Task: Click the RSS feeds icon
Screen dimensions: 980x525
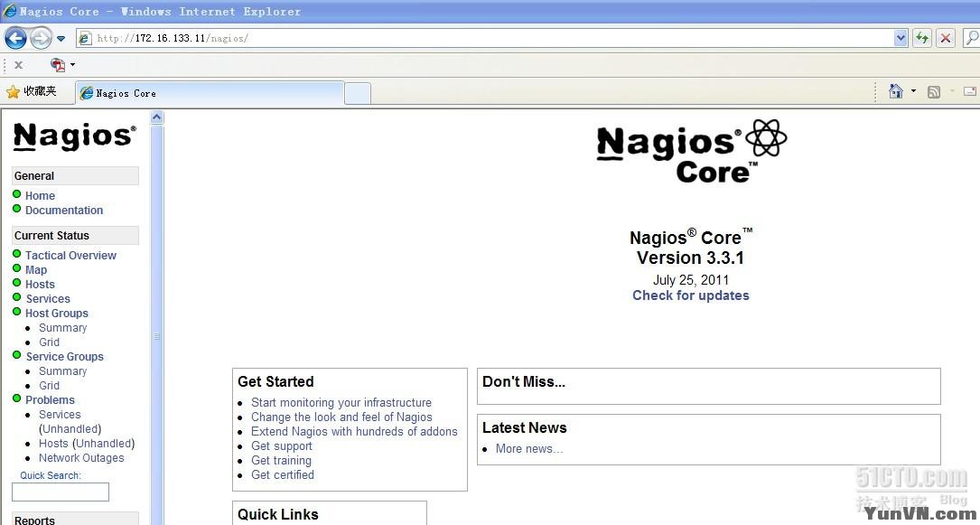Action: click(934, 92)
